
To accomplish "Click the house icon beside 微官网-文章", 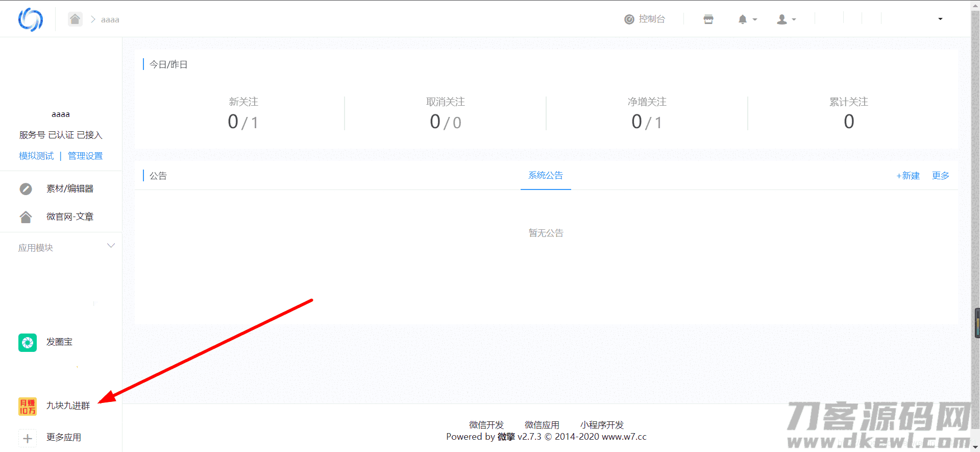I will pos(26,217).
